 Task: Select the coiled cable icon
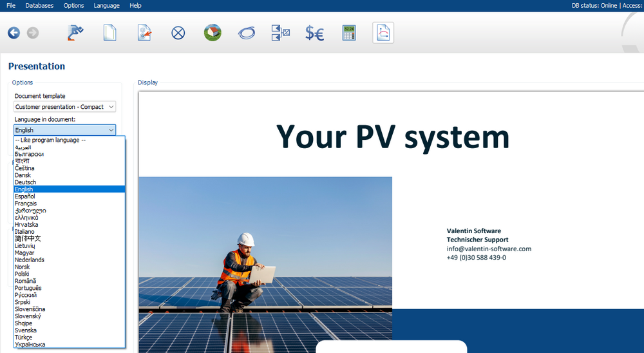point(246,33)
